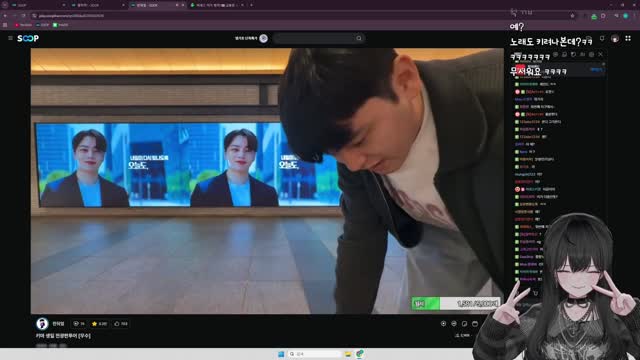Switch to the second browser tab
This screenshot has width=640, height=360.
pos(97,5)
